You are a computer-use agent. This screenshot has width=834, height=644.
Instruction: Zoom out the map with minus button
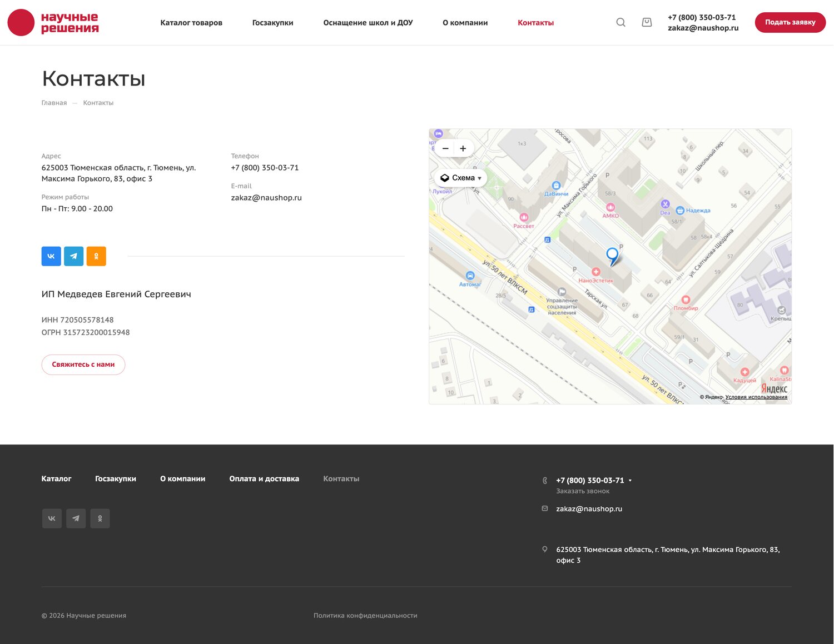(x=445, y=148)
